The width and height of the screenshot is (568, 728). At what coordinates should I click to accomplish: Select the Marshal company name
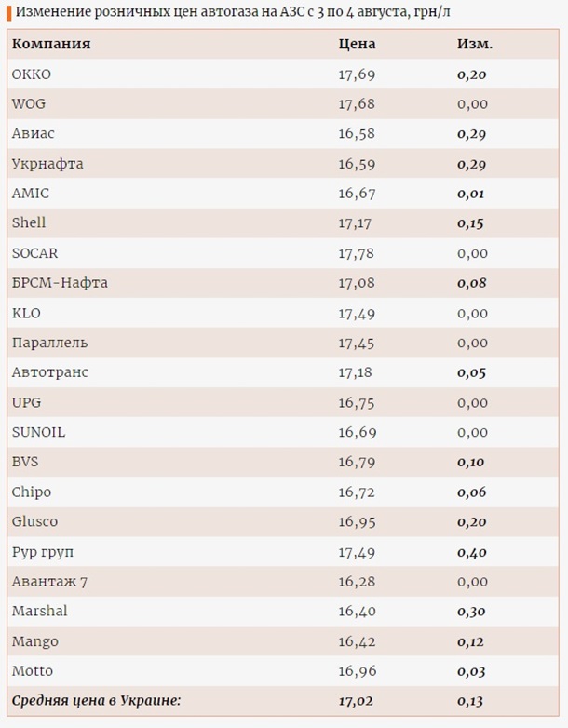(x=40, y=612)
